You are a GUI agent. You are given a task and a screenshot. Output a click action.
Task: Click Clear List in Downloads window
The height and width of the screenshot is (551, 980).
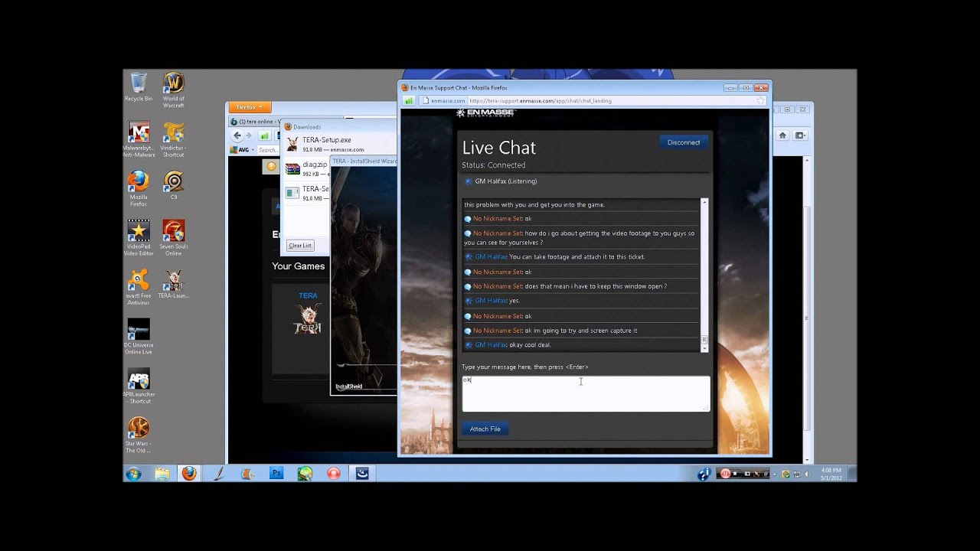point(300,246)
